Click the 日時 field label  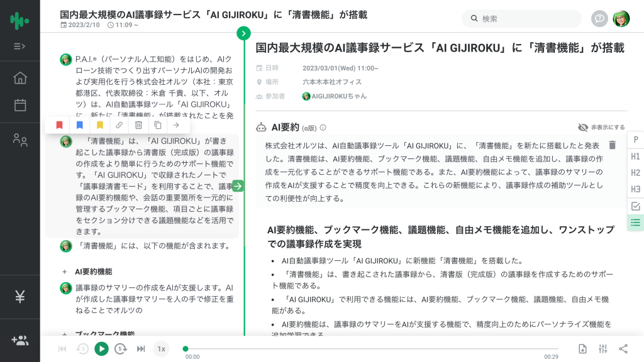click(272, 68)
